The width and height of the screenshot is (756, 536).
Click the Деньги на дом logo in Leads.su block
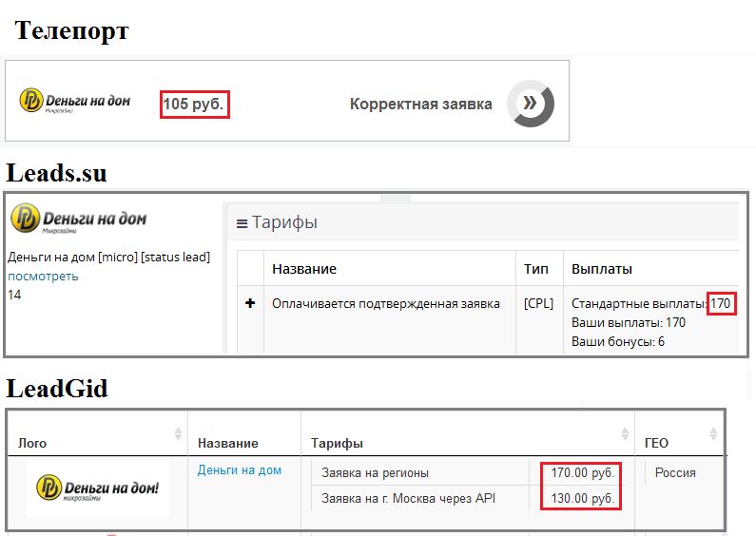coord(79,219)
